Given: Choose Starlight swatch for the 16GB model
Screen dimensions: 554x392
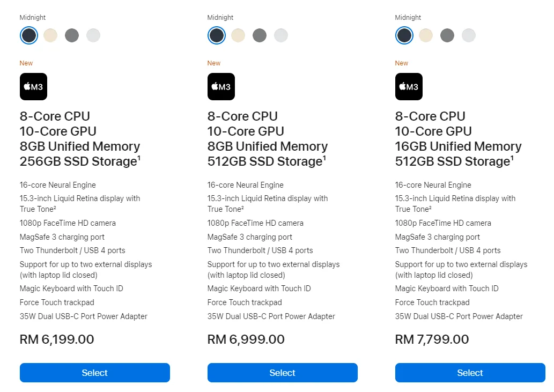Looking at the screenshot, I should pos(426,35).
